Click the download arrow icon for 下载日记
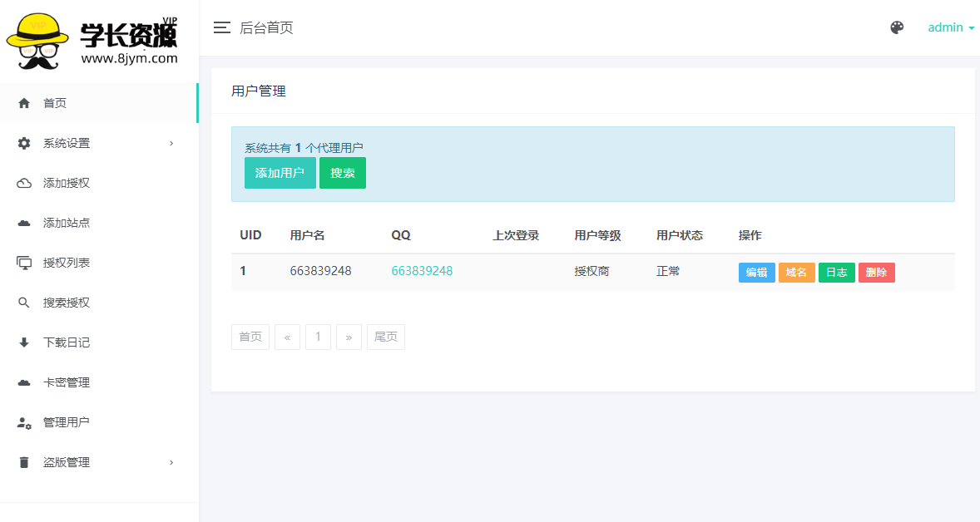Image resolution: width=980 pixels, height=522 pixels. pyautogui.click(x=24, y=342)
